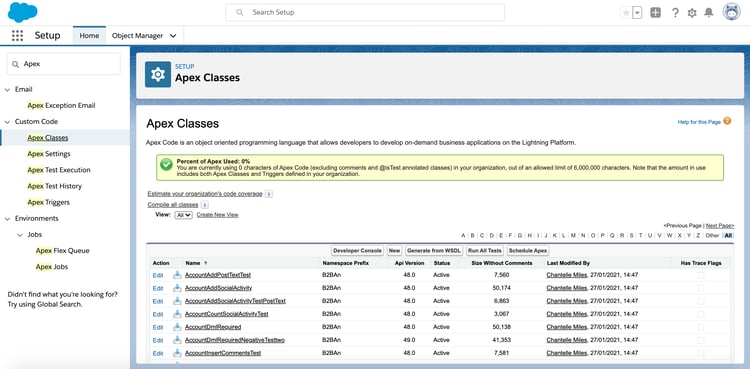Select Apex Settings in sidebar
Viewport: 750px width, 369px height.
pyautogui.click(x=49, y=154)
